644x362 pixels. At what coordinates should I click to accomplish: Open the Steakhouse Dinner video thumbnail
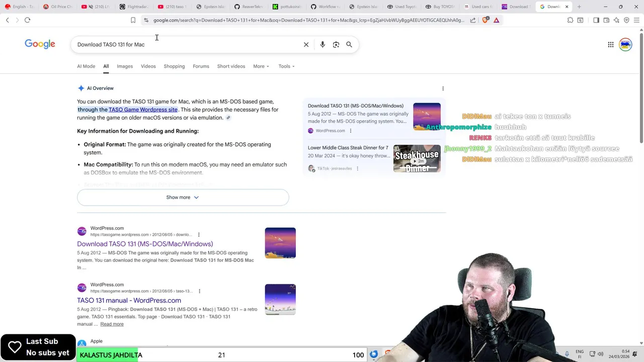pos(417,159)
